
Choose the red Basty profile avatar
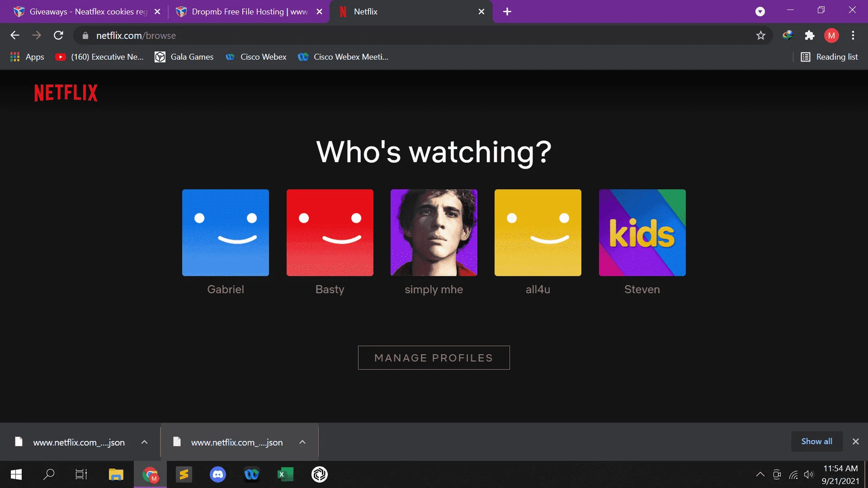[330, 233]
